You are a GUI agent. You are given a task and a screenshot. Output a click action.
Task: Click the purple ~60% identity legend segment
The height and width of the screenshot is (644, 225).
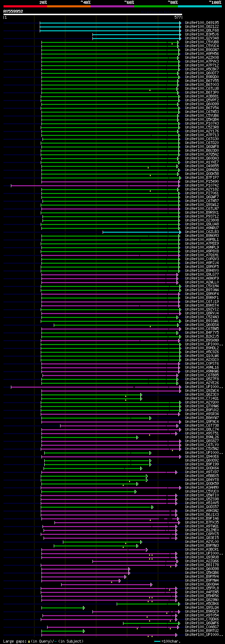pyautogui.click(x=112, y=6)
